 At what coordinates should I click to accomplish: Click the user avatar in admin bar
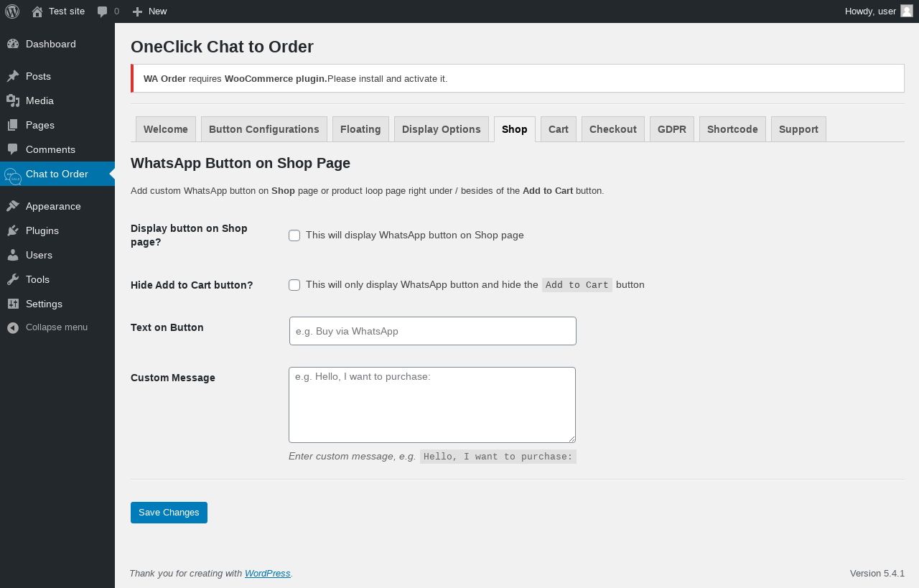point(907,11)
